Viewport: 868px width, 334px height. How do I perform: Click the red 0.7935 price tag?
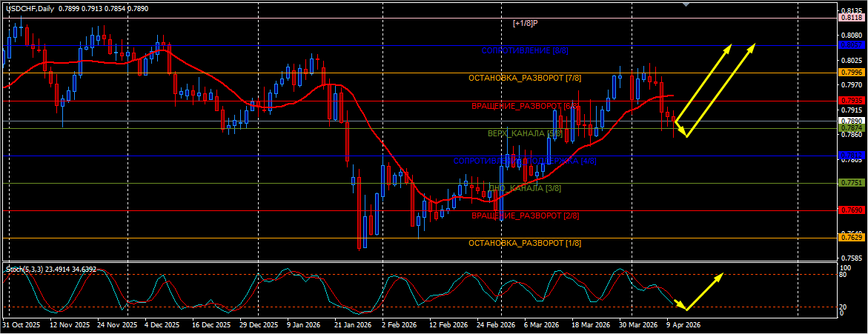click(852, 101)
